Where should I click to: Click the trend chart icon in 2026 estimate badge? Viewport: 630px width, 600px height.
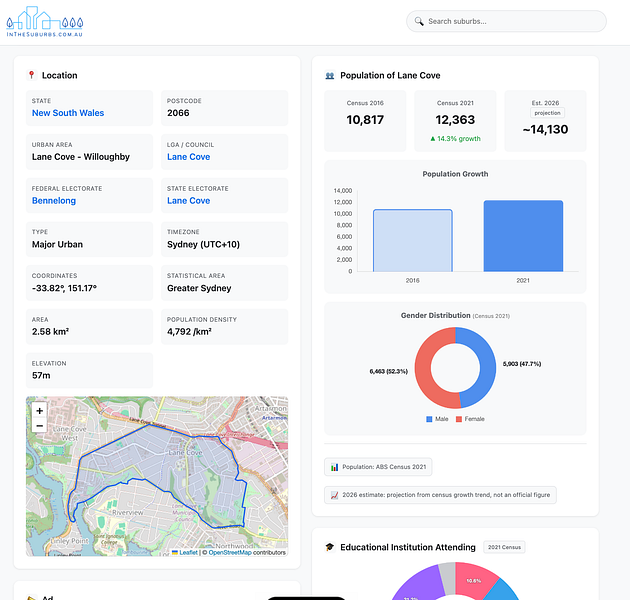(x=334, y=495)
